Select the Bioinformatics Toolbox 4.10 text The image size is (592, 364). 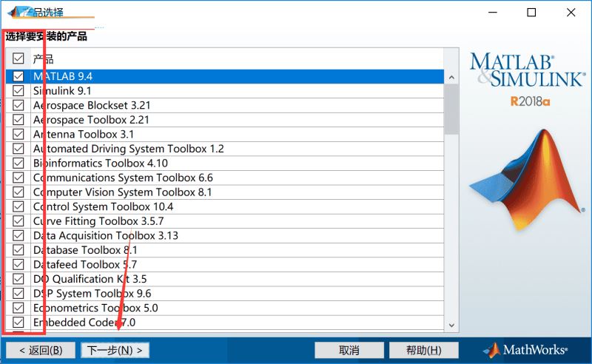pyautogui.click(x=101, y=163)
